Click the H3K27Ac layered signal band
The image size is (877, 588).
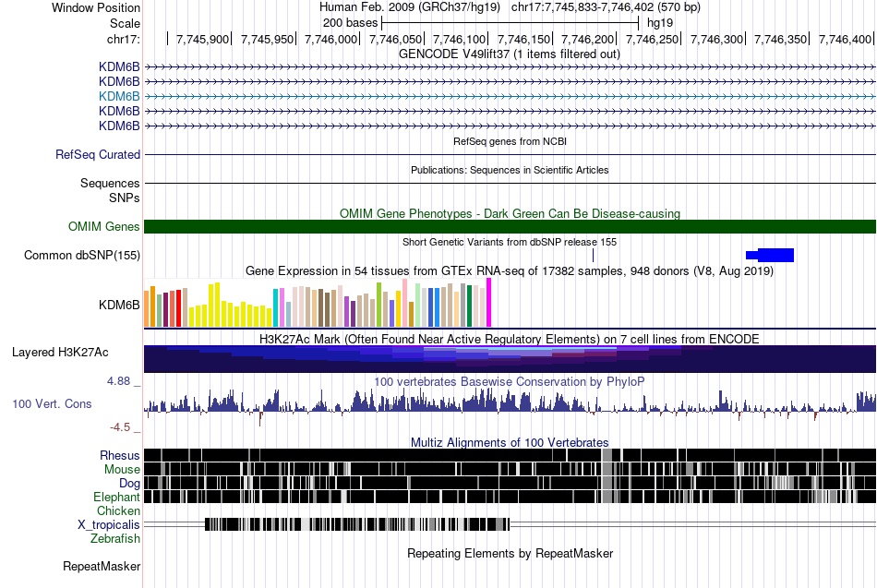point(511,359)
